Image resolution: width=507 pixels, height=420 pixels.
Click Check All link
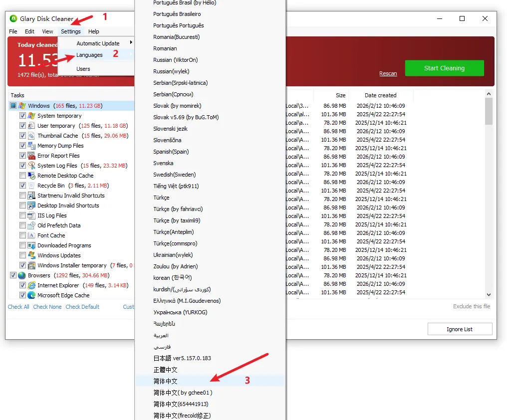18,307
